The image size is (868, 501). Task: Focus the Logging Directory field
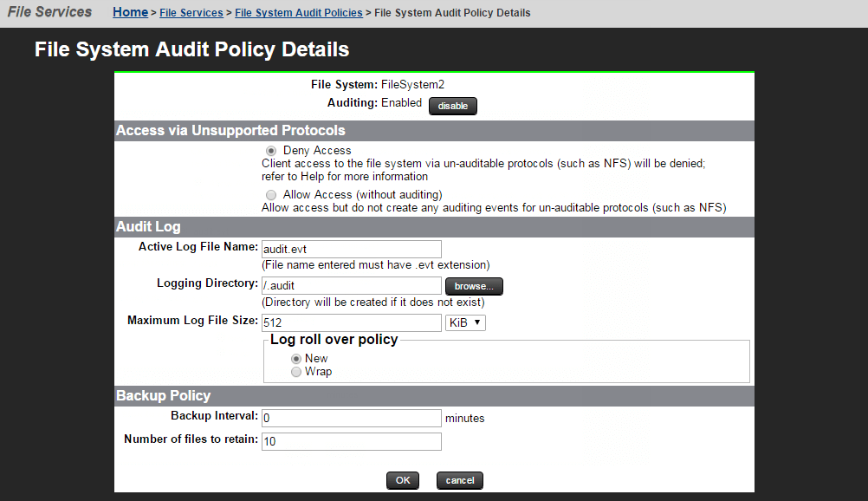pos(352,285)
